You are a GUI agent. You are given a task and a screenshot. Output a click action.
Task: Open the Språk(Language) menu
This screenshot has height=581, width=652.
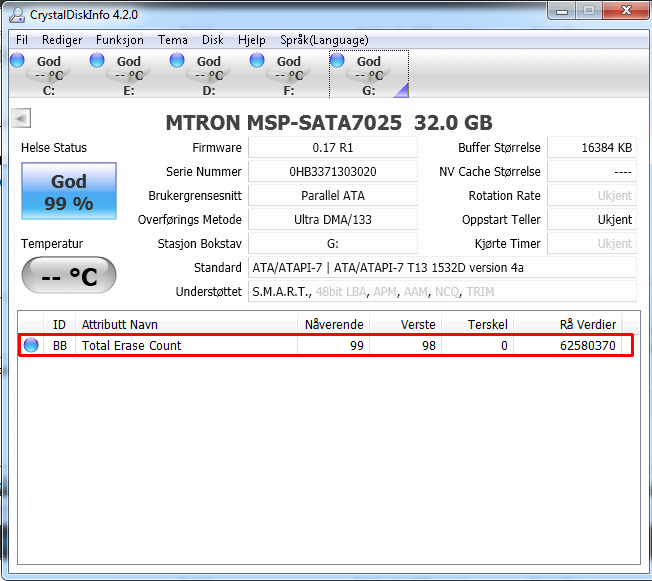(x=324, y=40)
